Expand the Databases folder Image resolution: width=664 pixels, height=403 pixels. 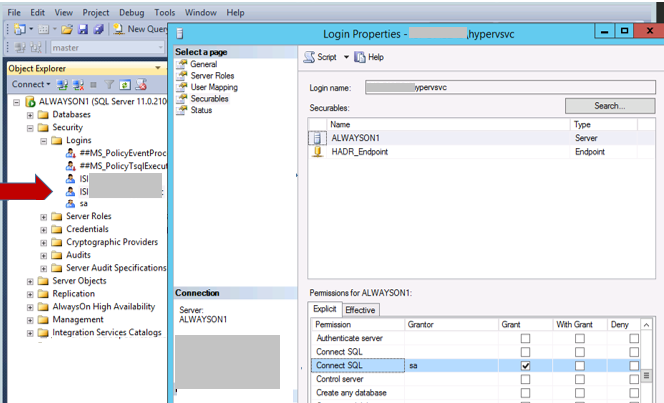pos(30,115)
